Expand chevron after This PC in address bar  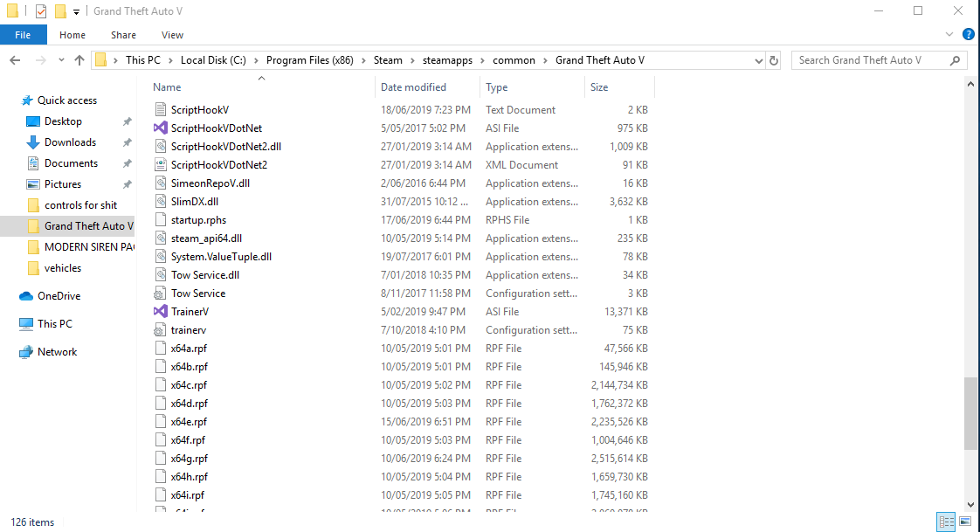click(x=170, y=60)
